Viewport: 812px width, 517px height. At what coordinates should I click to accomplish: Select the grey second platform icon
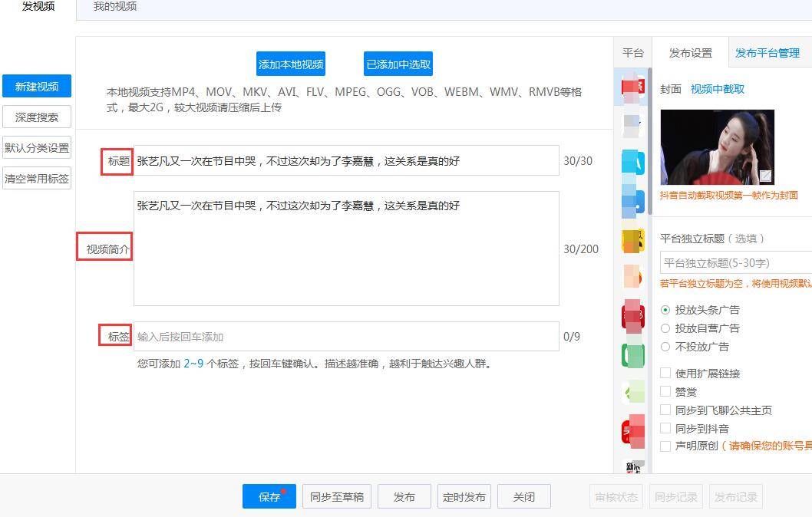(632, 124)
